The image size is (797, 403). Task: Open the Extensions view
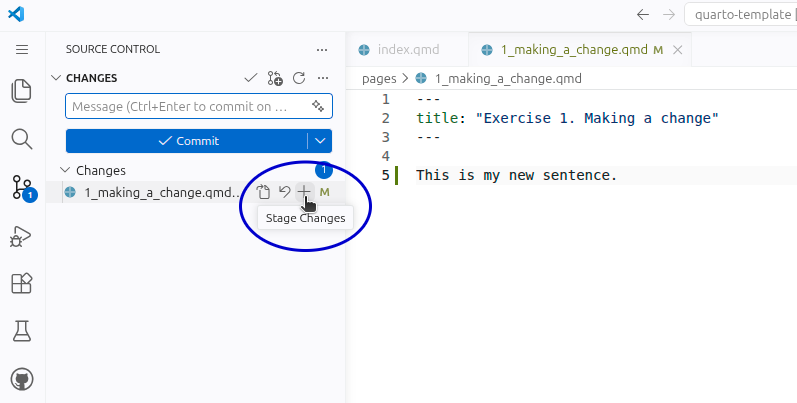(x=22, y=283)
